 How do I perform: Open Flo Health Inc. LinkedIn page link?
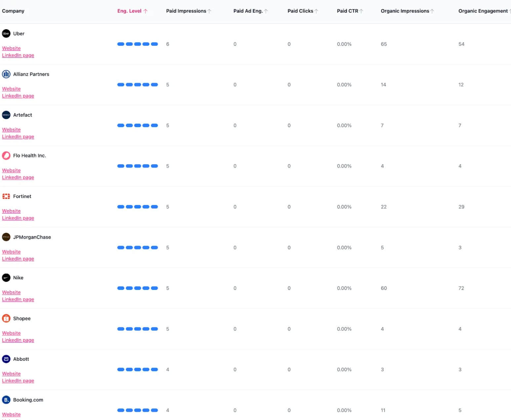(x=18, y=177)
